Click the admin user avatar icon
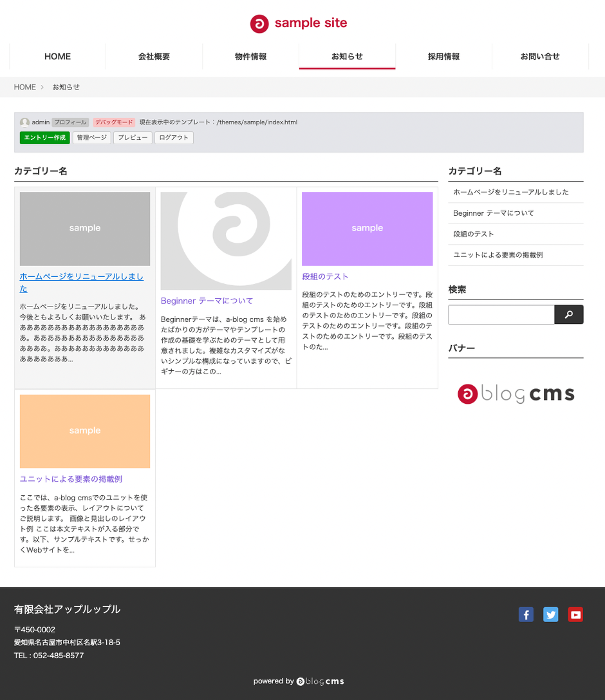 24,122
